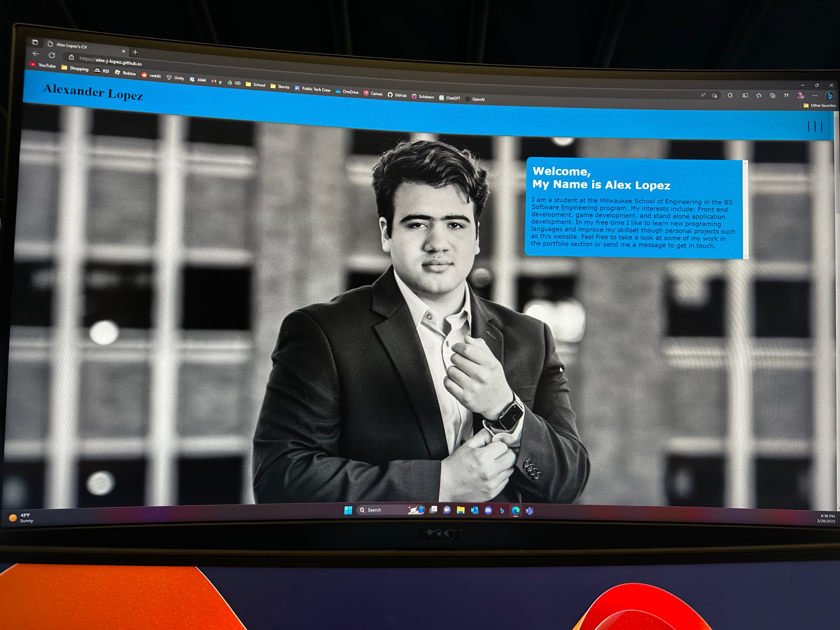
Task: Open the Favorites list icon
Action: [x=759, y=95]
